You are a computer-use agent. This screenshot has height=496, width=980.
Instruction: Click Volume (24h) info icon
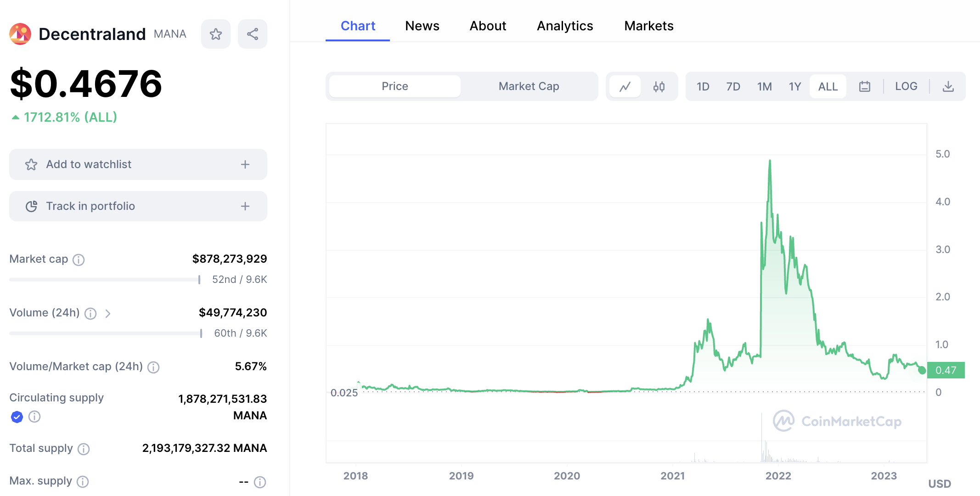point(90,314)
